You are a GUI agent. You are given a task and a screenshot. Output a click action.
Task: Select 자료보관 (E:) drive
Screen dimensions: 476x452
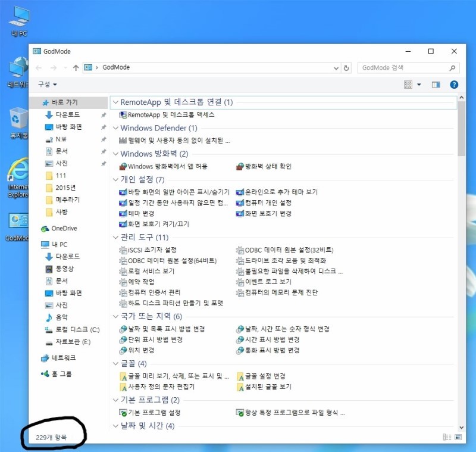point(68,342)
